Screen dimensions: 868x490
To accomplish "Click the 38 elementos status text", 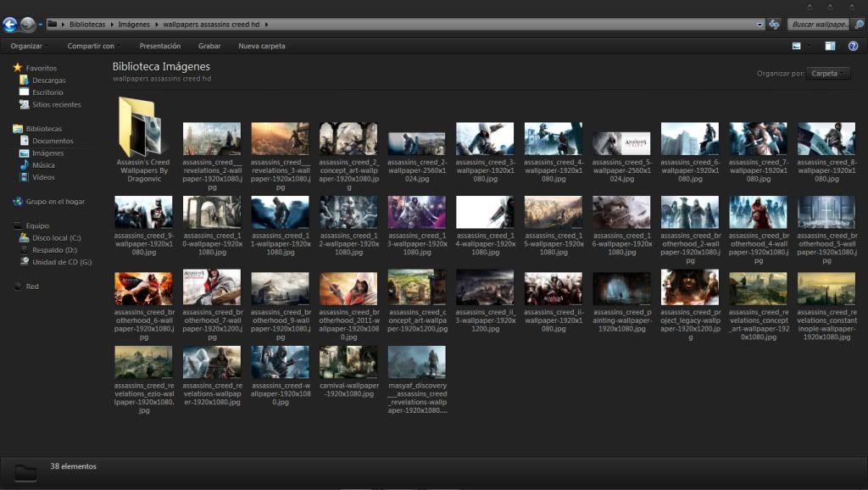I will coord(73,467).
